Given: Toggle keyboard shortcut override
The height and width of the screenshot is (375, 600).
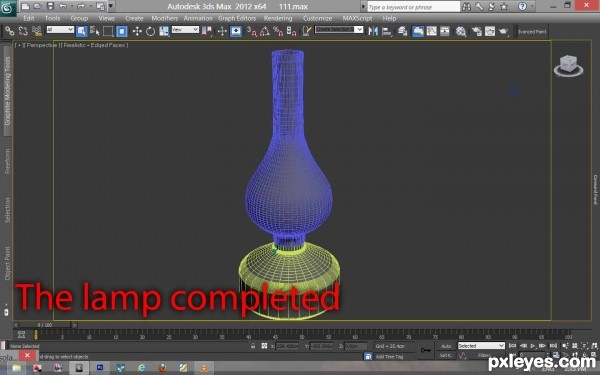Looking at the screenshot, I should (236, 31).
